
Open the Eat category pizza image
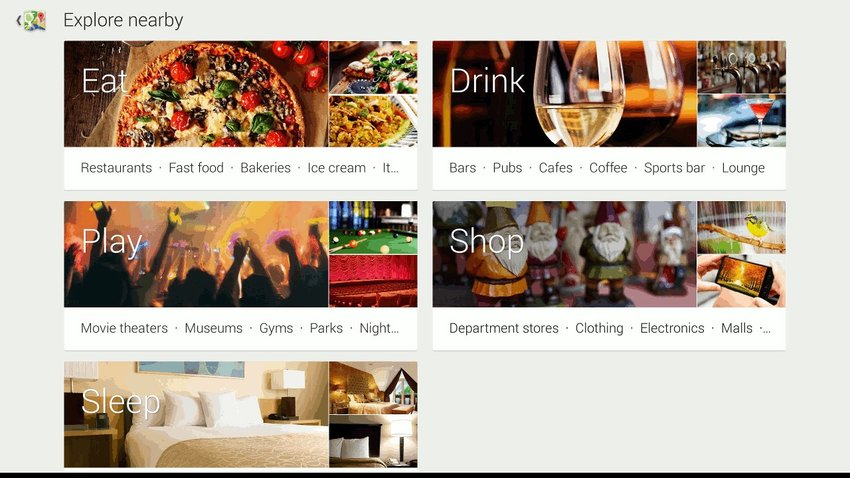196,94
